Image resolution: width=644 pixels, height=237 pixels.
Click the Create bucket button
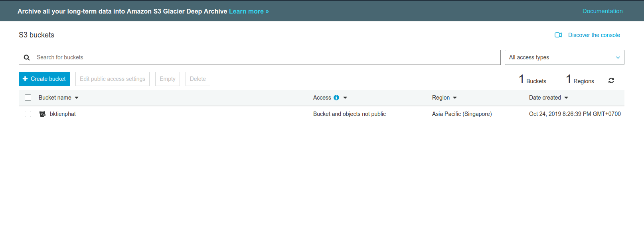pyautogui.click(x=44, y=79)
